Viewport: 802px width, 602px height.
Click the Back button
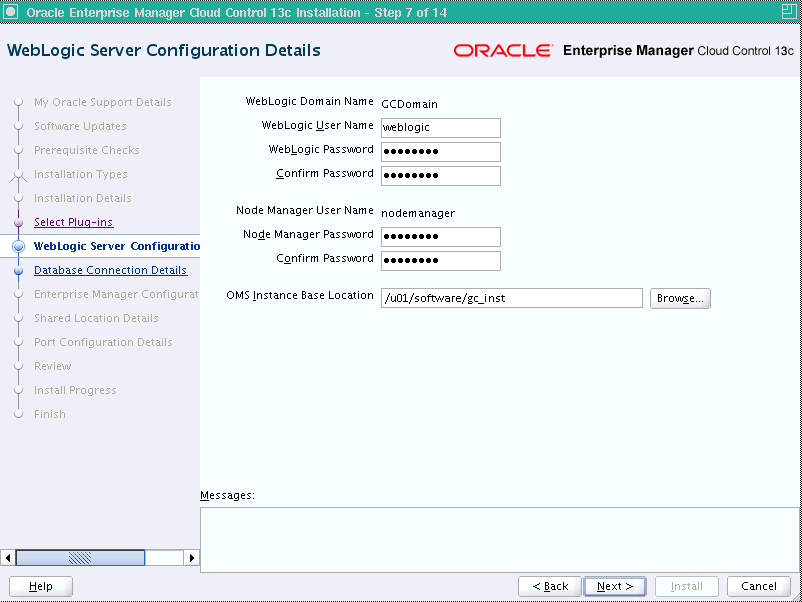pos(550,586)
